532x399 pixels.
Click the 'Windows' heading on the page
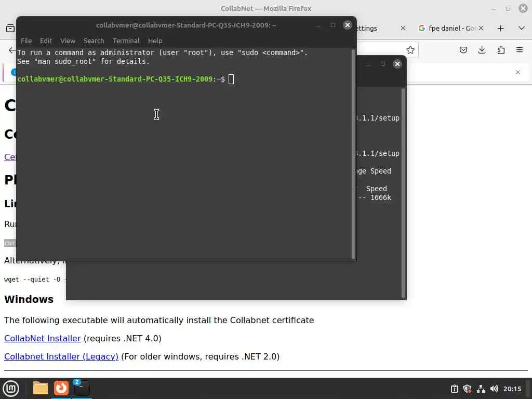29,299
